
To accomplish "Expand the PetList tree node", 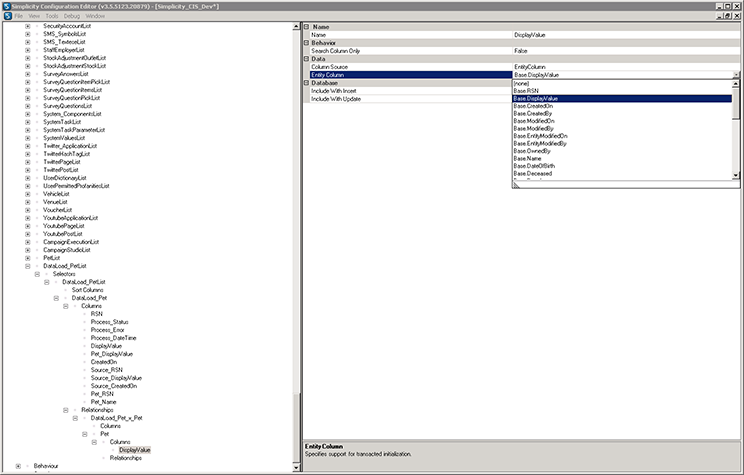I will point(28,258).
